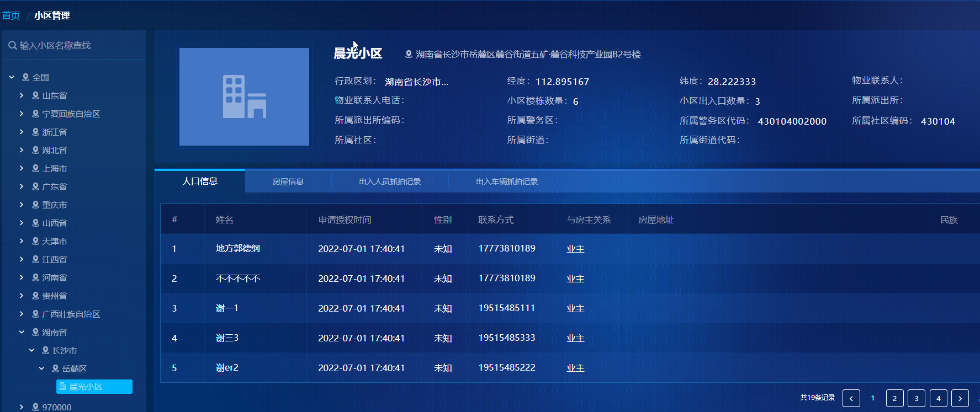Click the 申请授权时间 column header
The width and height of the screenshot is (980, 412).
click(345, 220)
